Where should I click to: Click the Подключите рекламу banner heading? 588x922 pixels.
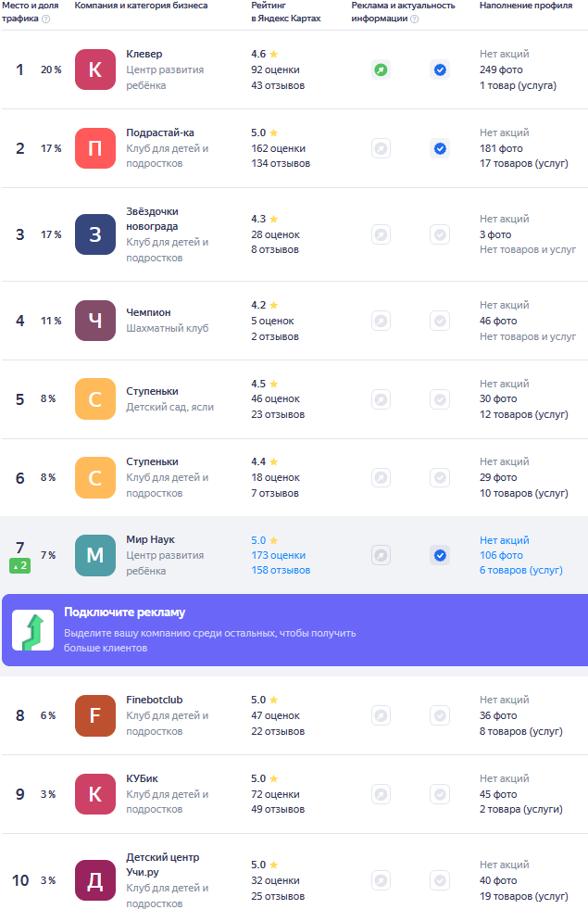tap(124, 613)
